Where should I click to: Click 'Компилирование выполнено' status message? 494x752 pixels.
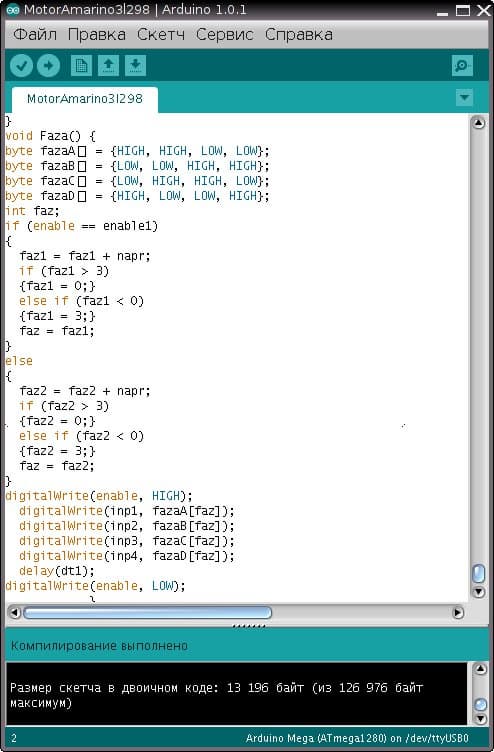point(99,646)
